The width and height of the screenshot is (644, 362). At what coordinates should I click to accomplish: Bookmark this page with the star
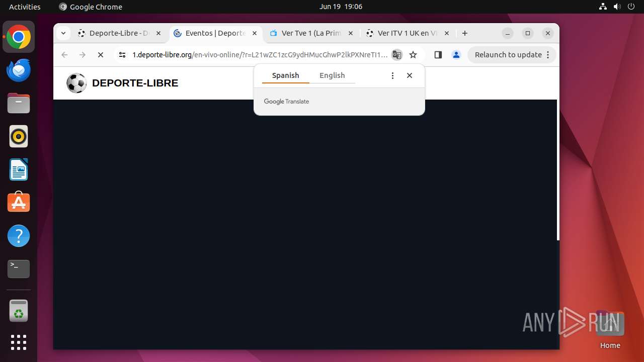coord(413,55)
